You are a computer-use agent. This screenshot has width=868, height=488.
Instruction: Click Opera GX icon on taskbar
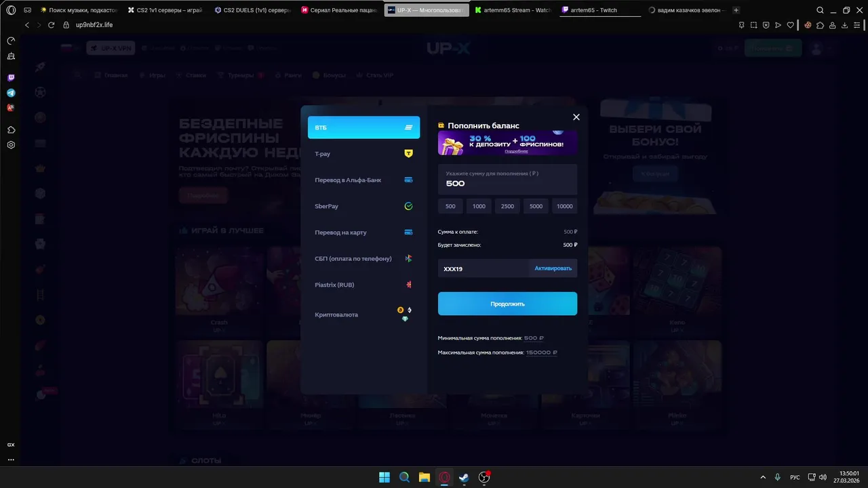444,477
